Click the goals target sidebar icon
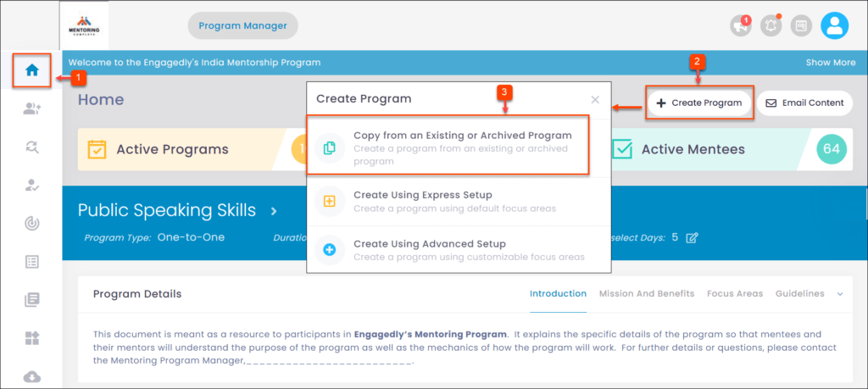This screenshot has height=389, width=868. 31,224
